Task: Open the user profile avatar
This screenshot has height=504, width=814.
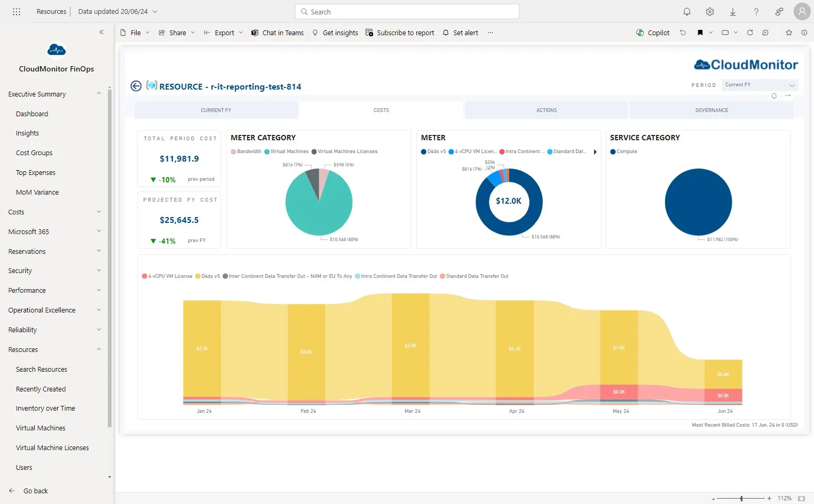Action: click(x=802, y=11)
